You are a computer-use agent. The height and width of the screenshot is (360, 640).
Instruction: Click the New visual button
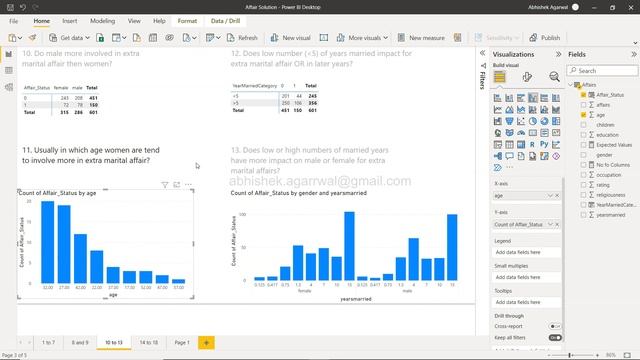290,38
